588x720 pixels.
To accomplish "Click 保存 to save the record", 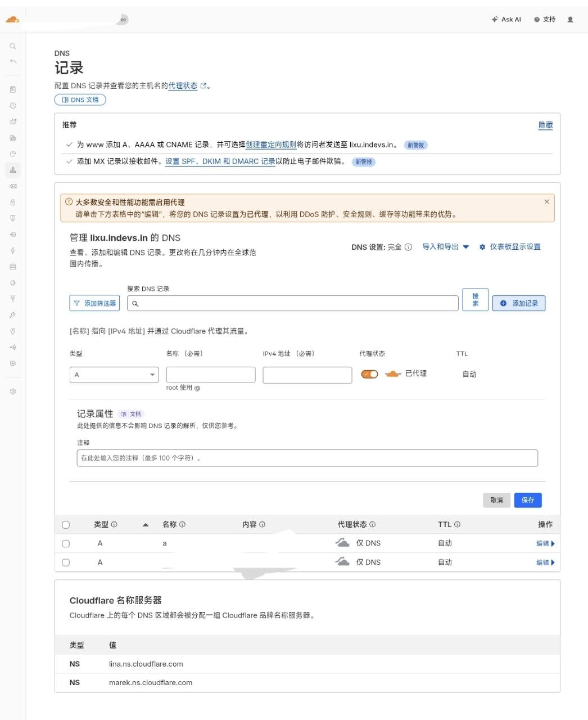I will point(528,500).
